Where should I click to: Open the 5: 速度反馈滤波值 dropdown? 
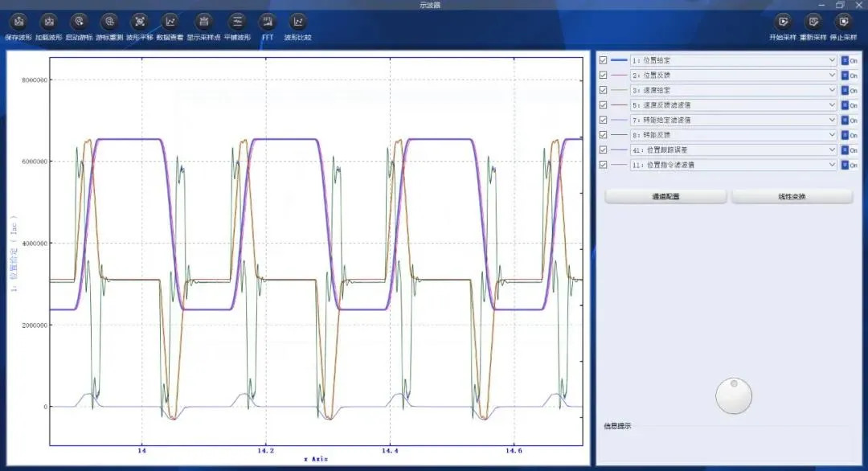point(831,105)
